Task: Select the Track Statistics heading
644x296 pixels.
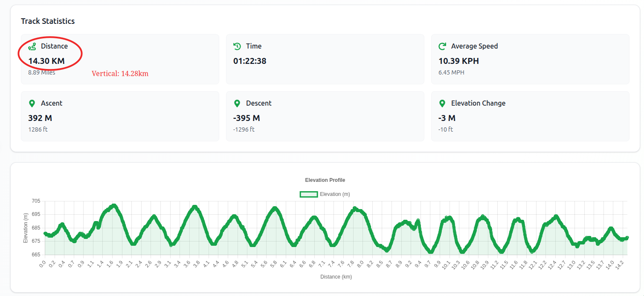Action: point(48,21)
